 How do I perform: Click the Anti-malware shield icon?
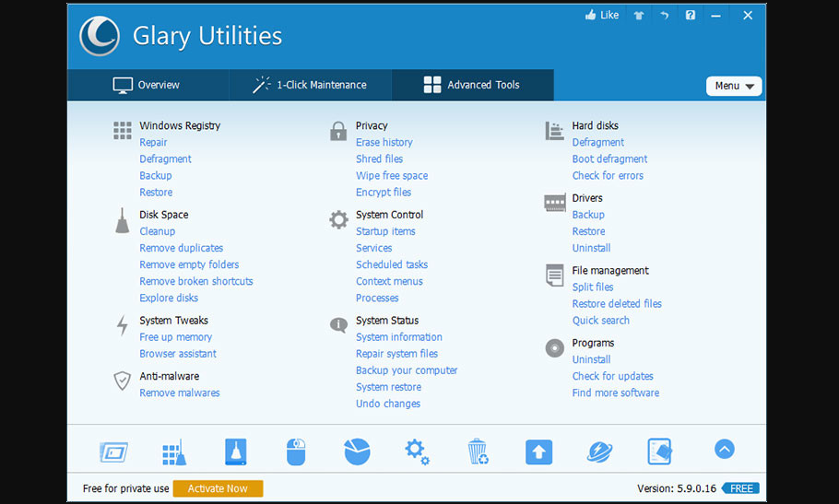coord(123,381)
